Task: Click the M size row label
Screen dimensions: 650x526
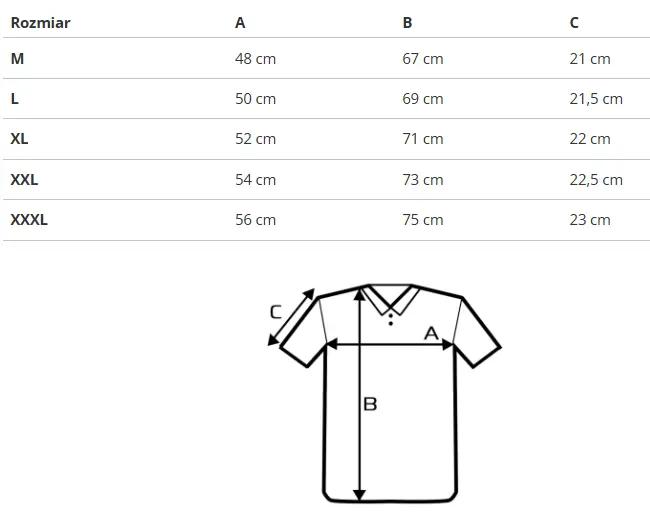Action: 17,59
